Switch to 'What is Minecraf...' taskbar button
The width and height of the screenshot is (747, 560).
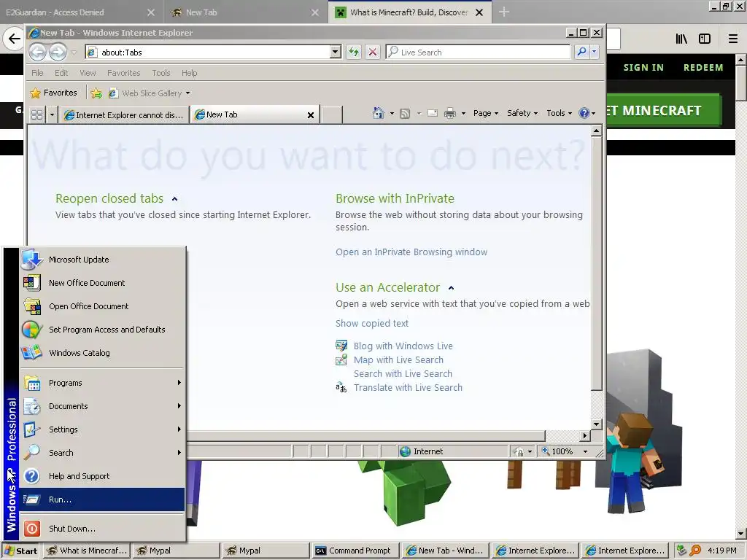[x=87, y=551]
